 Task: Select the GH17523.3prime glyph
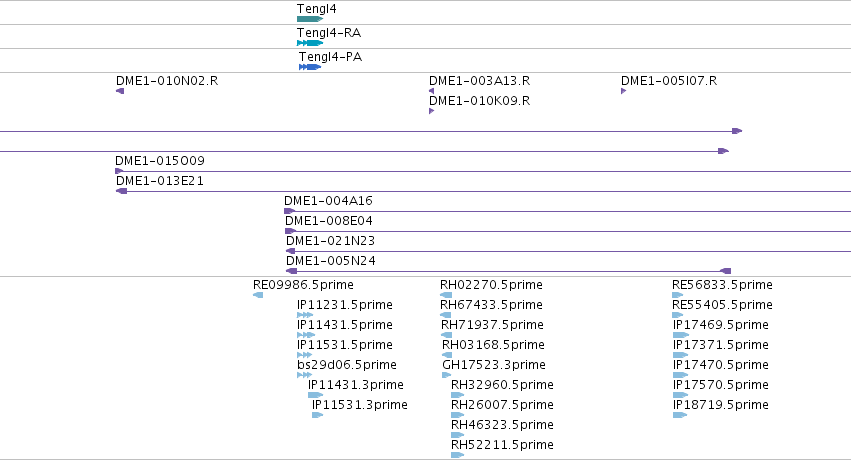point(447,375)
